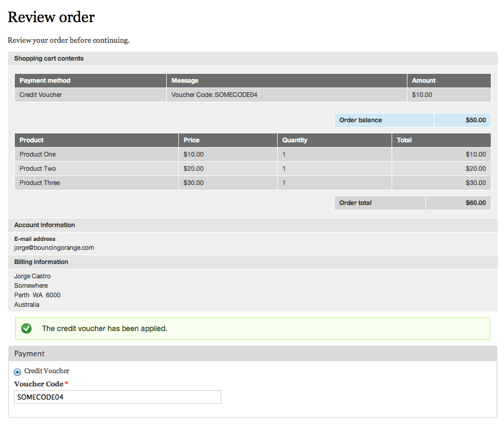
Task: Click the jorge@bouncingorange.com email address
Action: [54, 248]
